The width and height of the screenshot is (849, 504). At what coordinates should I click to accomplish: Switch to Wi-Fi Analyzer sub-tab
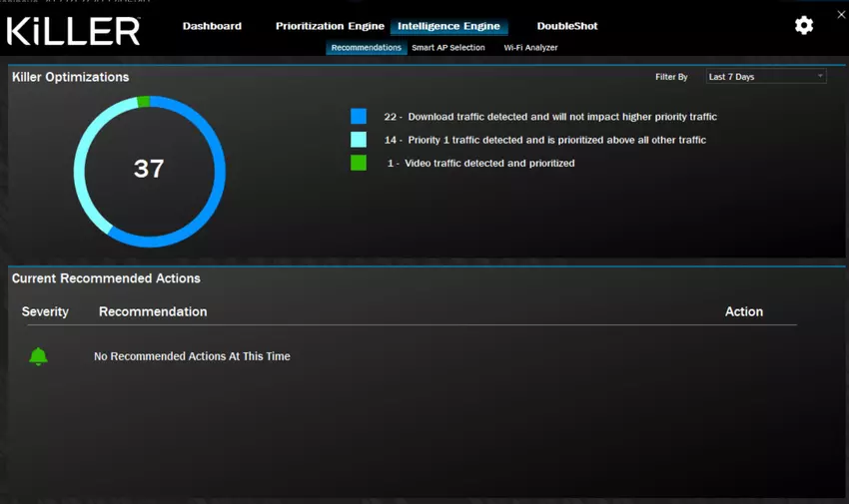[x=530, y=48]
